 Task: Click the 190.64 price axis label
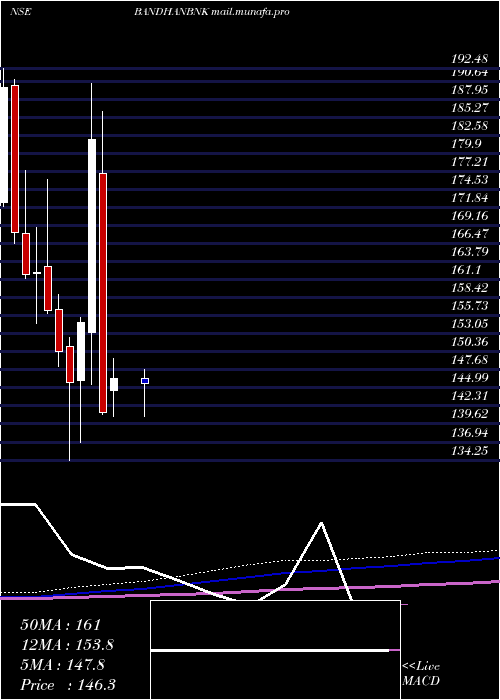(469, 72)
